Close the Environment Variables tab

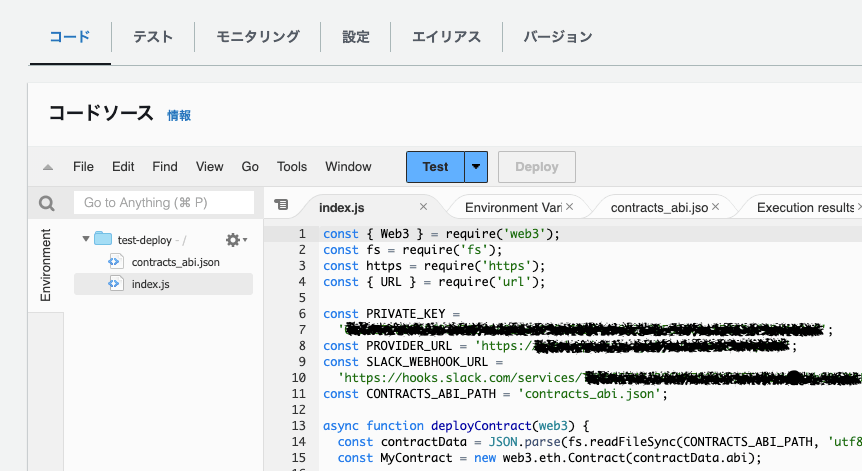coord(570,207)
